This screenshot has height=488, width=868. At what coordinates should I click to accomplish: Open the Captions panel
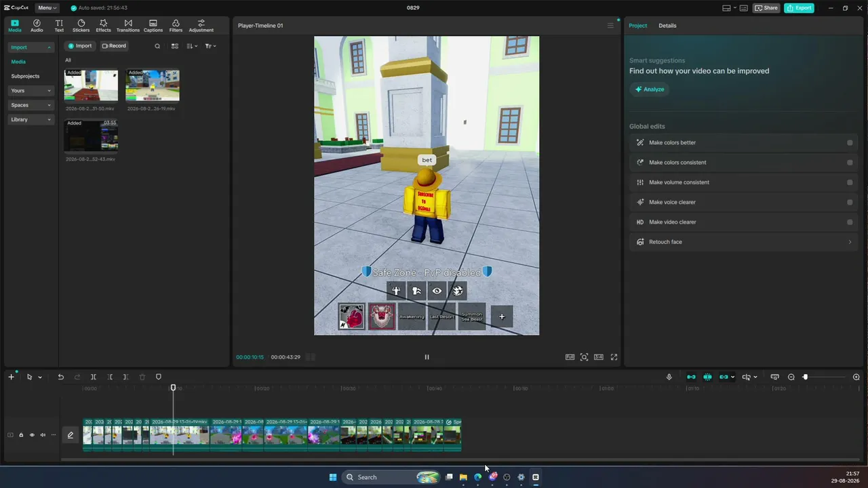point(153,26)
